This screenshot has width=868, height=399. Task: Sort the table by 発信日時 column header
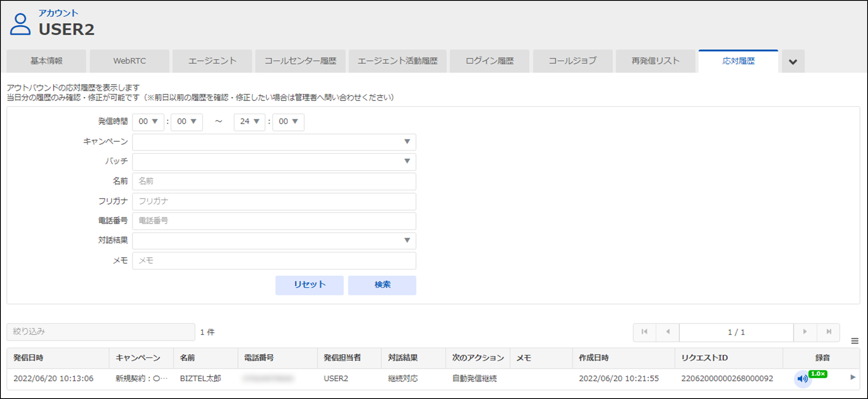pyautogui.click(x=28, y=358)
